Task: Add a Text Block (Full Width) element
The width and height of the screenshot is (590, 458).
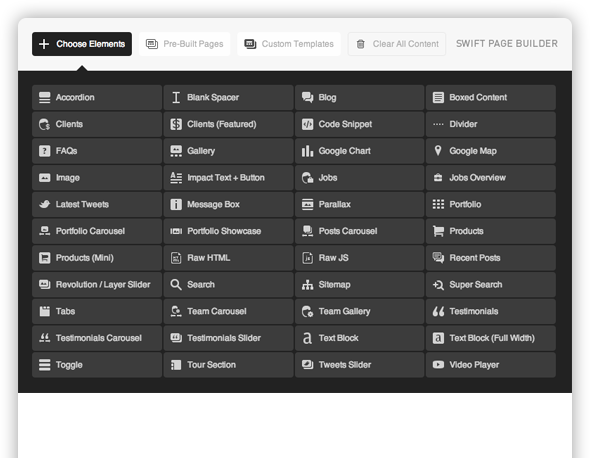Action: [x=491, y=338]
